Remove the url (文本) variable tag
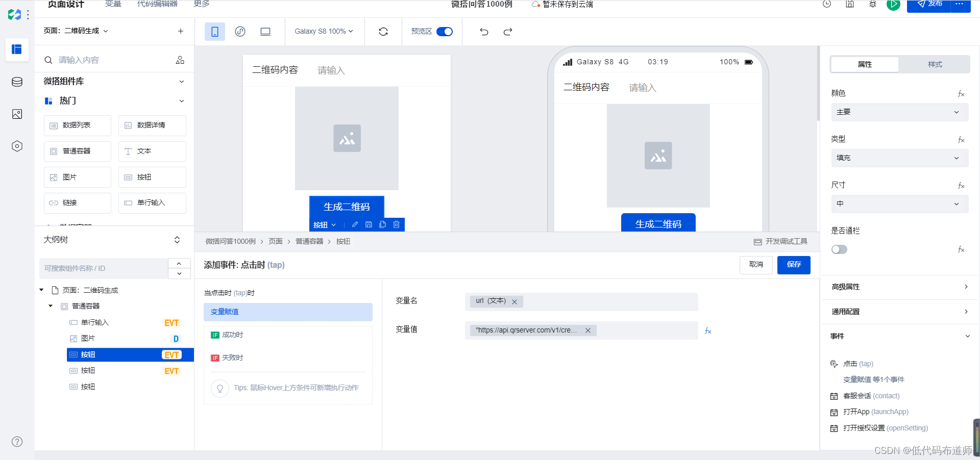This screenshot has width=980, height=460. tap(514, 302)
